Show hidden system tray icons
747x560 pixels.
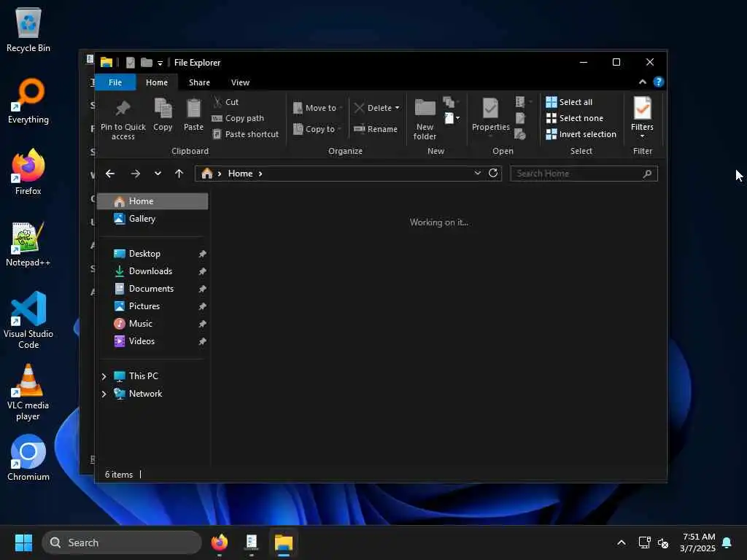622,542
